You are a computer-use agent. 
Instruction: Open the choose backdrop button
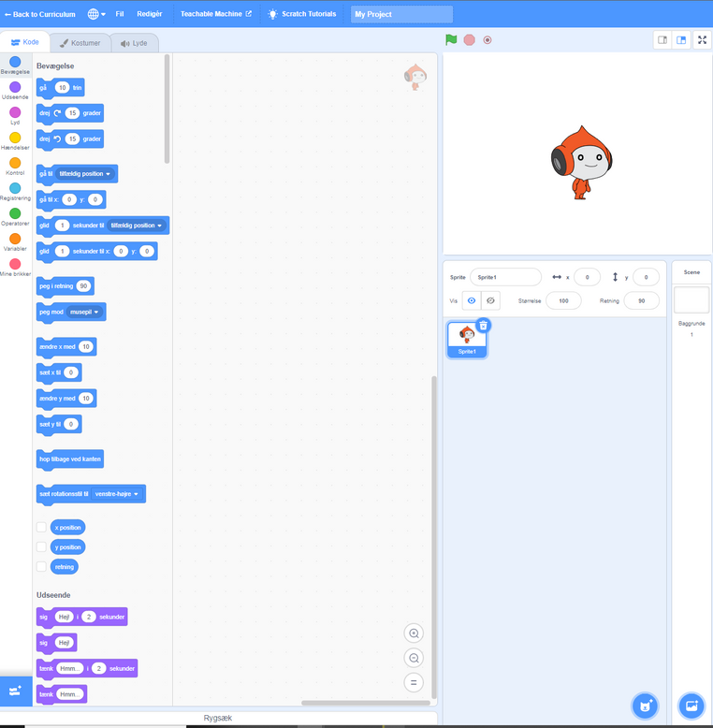[691, 706]
